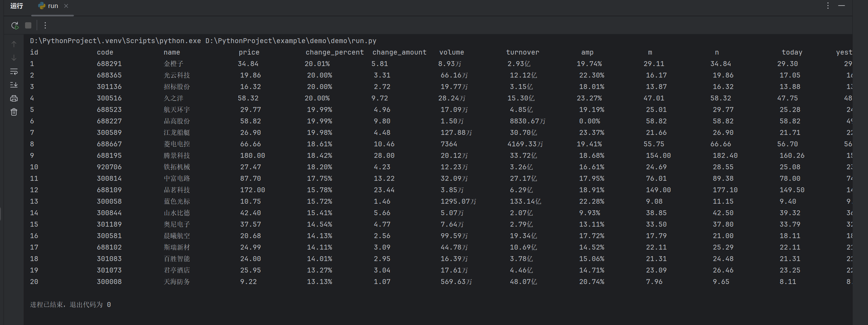This screenshot has width=868, height=325.
Task: Click the 进程已结束 exit message line
Action: click(70, 305)
